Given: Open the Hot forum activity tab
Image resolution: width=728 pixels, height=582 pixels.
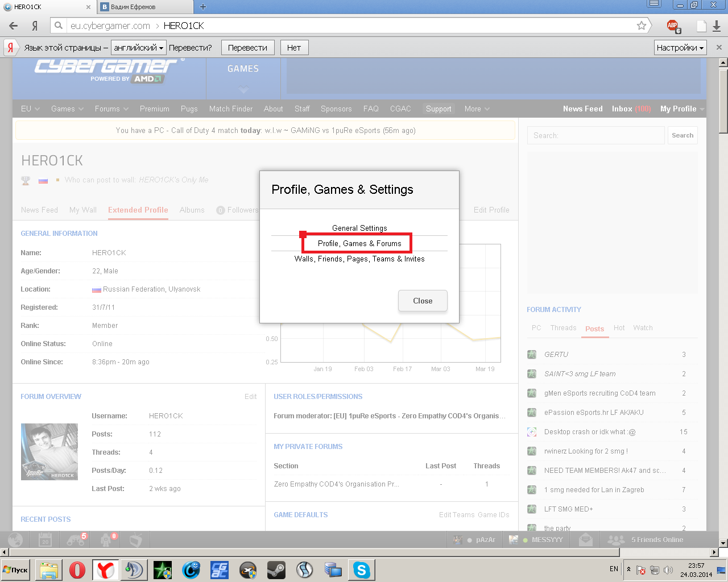Looking at the screenshot, I should pos(619,328).
